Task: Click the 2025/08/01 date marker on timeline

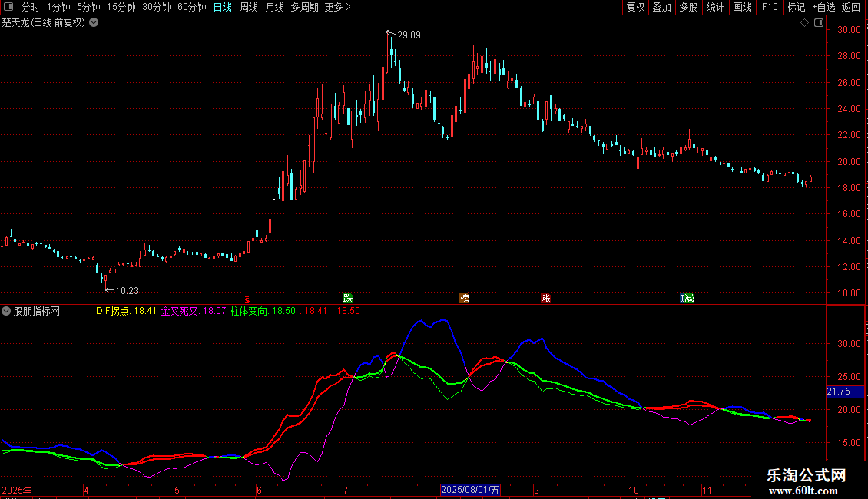Action: coord(470,490)
